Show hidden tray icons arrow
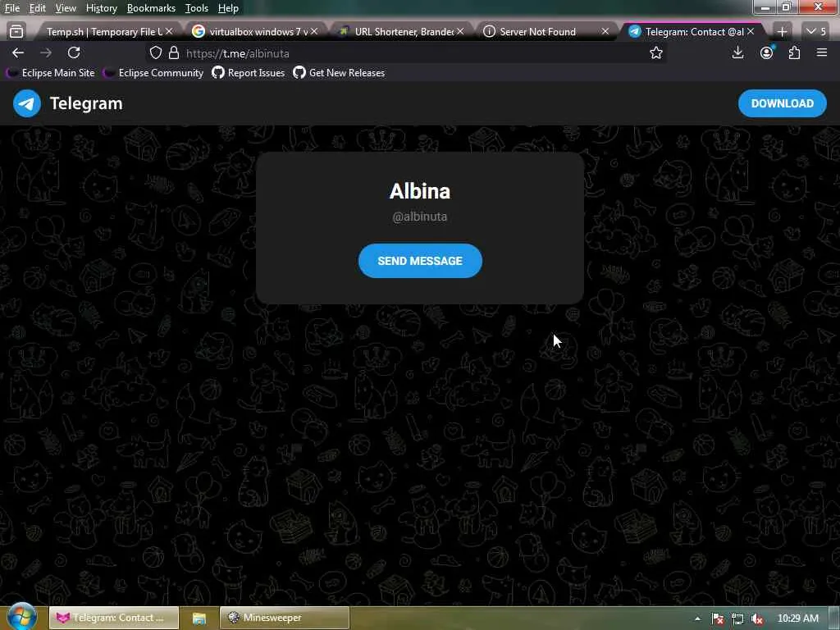 pos(697,619)
